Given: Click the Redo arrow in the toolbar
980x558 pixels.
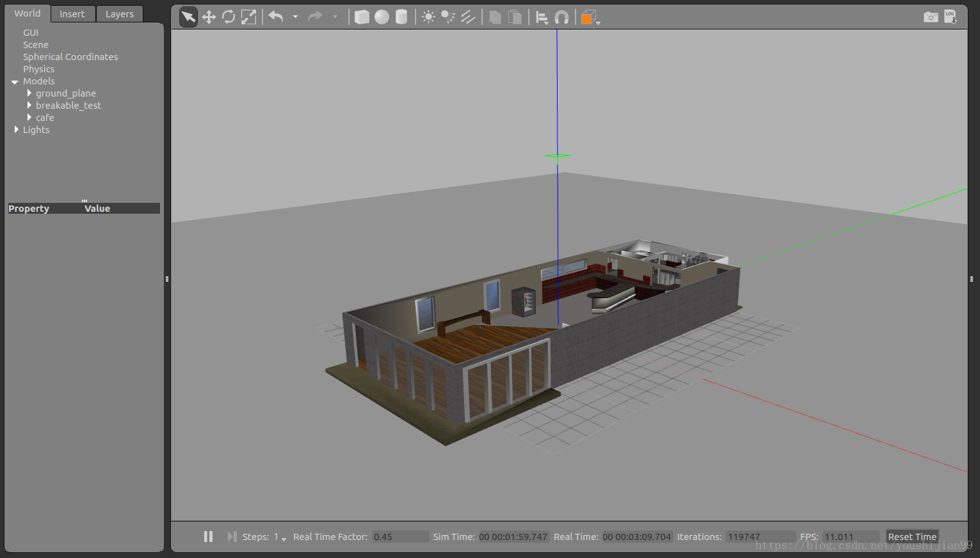Looking at the screenshot, I should point(315,17).
